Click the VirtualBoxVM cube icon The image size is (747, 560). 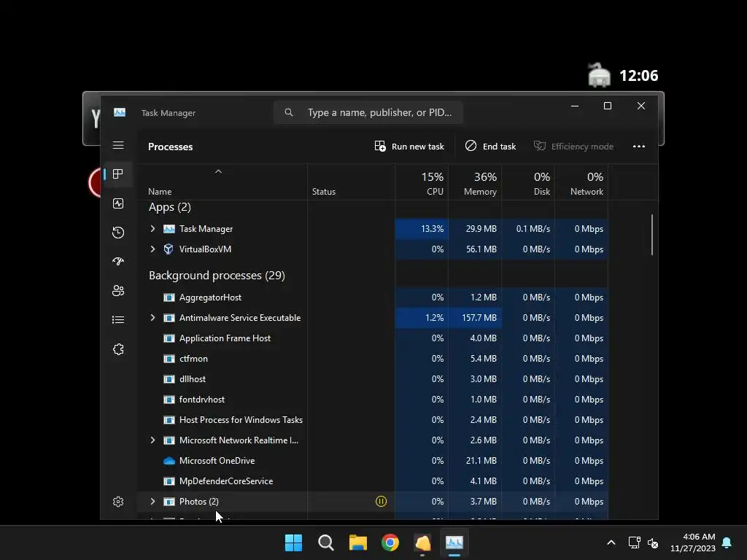pyautogui.click(x=169, y=249)
